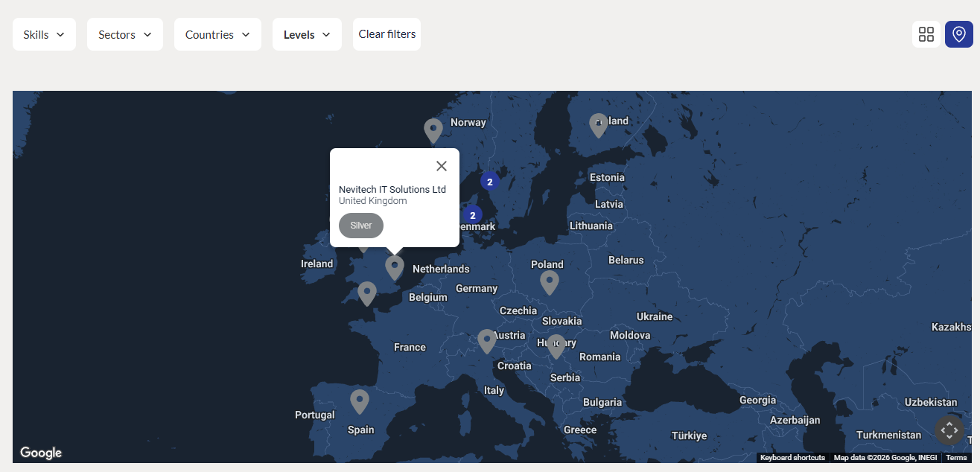Select the map view pin icon
Viewport: 980px width, 472px height.
point(958,34)
